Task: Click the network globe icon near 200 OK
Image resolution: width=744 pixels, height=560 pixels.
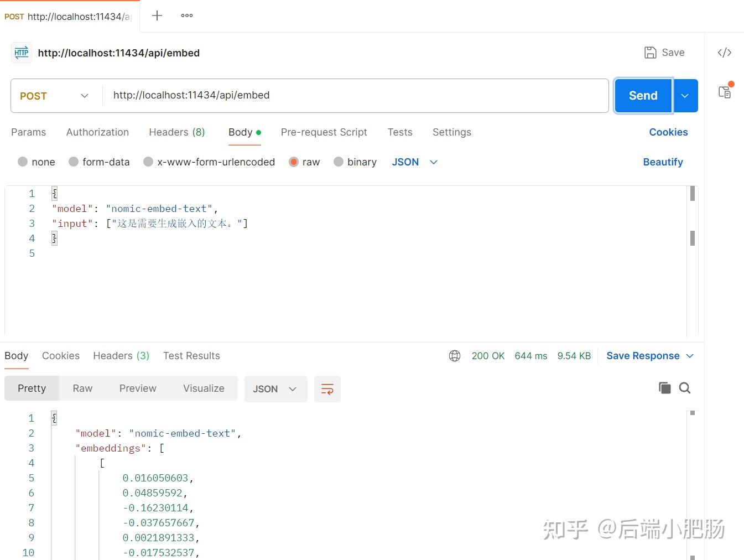Action: pos(454,356)
